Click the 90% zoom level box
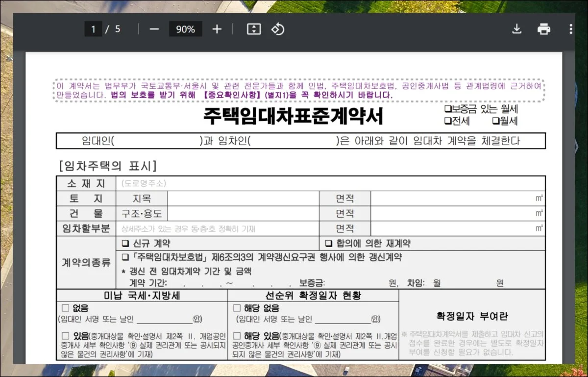 coord(185,29)
